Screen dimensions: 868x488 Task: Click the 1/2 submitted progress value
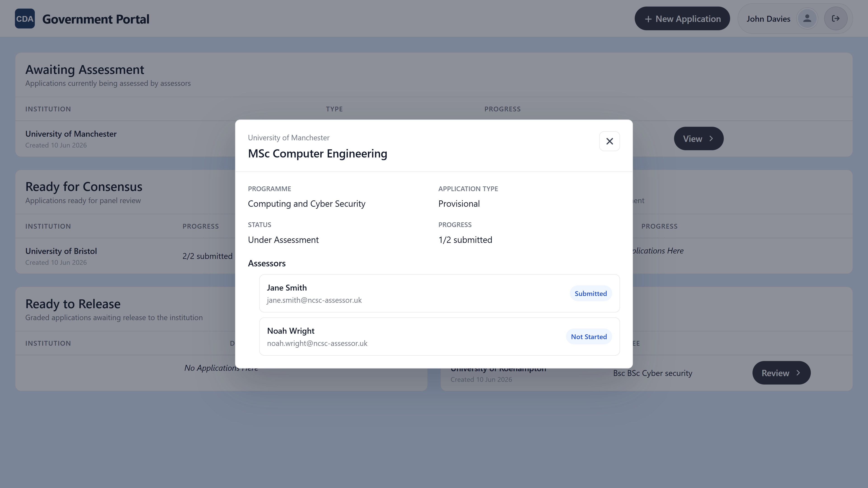pyautogui.click(x=465, y=240)
